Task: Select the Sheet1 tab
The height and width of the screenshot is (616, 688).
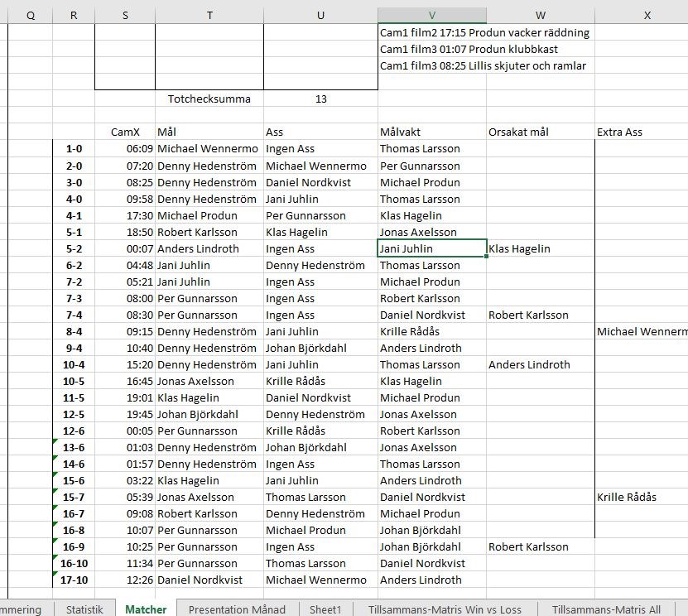Action: click(x=325, y=609)
